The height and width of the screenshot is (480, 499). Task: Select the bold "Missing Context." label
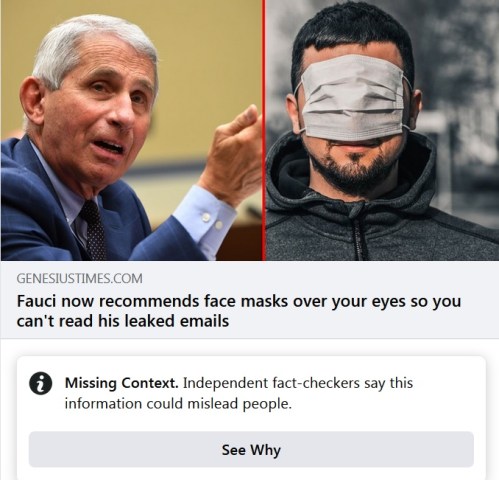[122, 383]
